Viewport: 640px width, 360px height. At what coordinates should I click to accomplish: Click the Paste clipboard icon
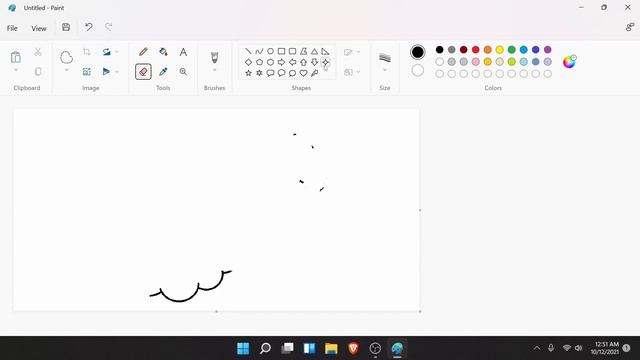click(x=16, y=57)
